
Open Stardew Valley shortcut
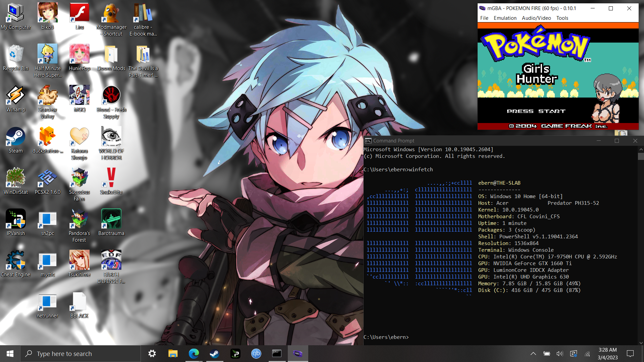click(x=48, y=102)
